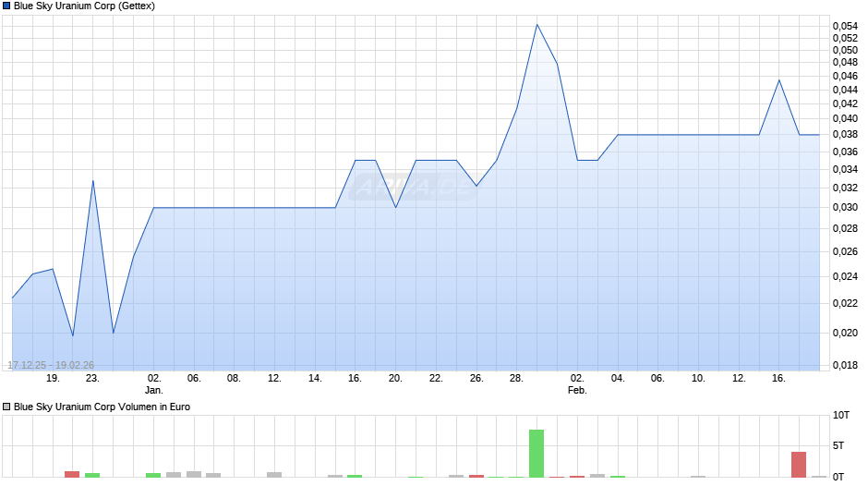Click the gray legend square beside Volumen in Euro

(x=6, y=407)
